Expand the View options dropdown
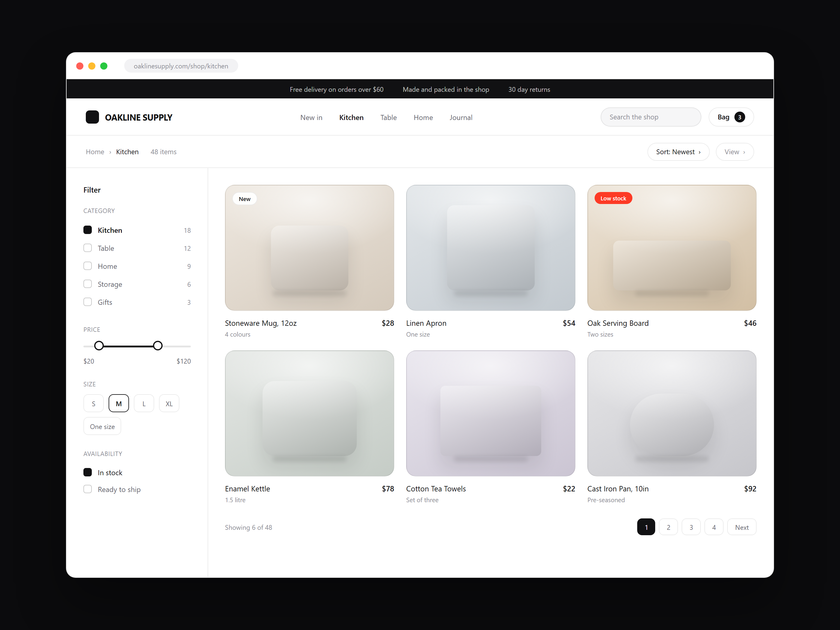This screenshot has width=840, height=630. click(x=734, y=152)
